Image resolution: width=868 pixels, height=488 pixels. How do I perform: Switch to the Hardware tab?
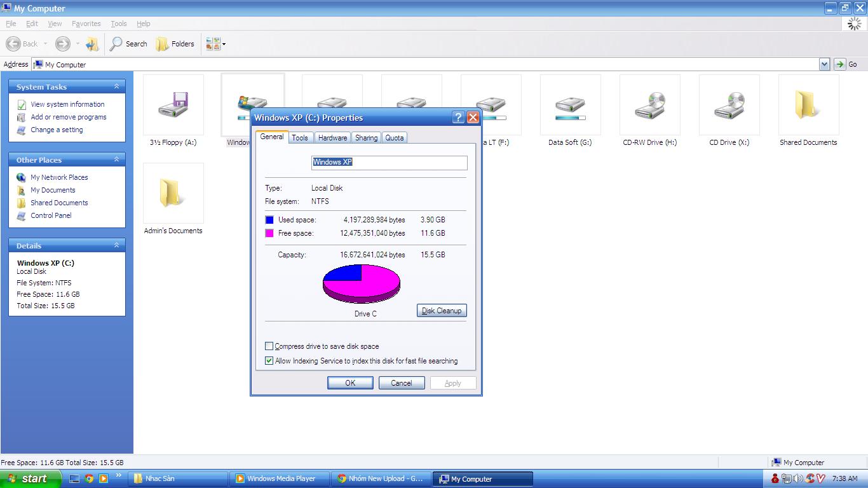[x=332, y=138]
